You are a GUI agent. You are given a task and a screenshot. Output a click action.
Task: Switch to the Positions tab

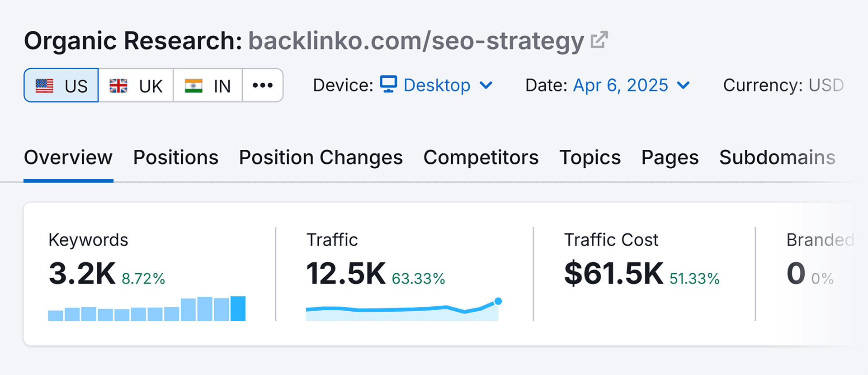click(x=175, y=157)
